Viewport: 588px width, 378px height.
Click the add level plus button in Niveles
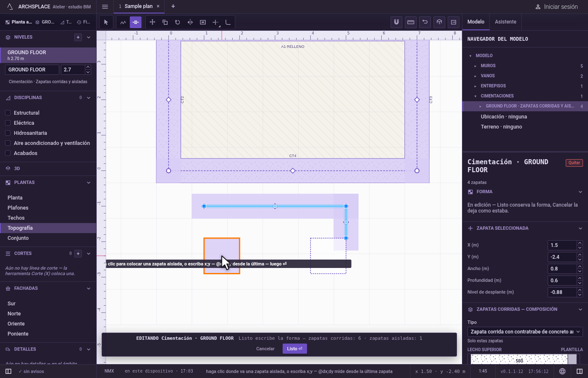[x=78, y=37]
